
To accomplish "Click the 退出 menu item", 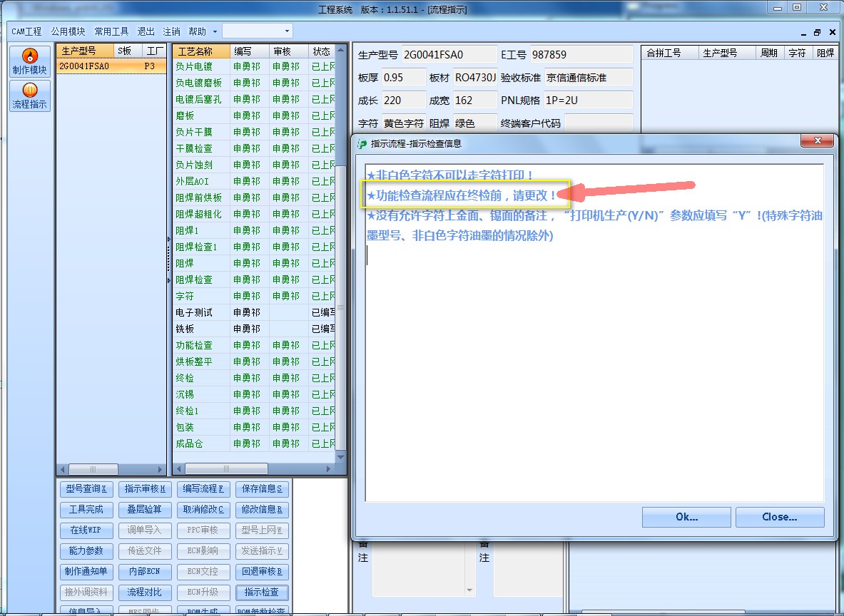I will pos(146,31).
